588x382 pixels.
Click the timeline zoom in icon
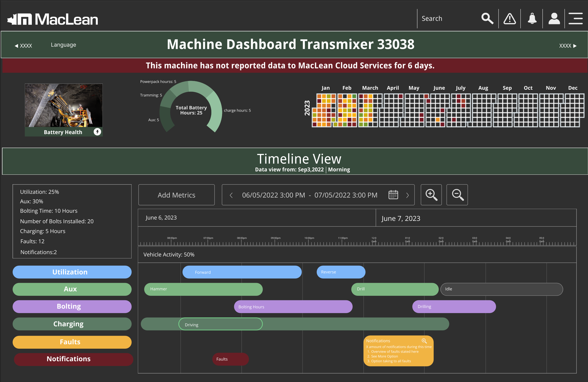431,195
